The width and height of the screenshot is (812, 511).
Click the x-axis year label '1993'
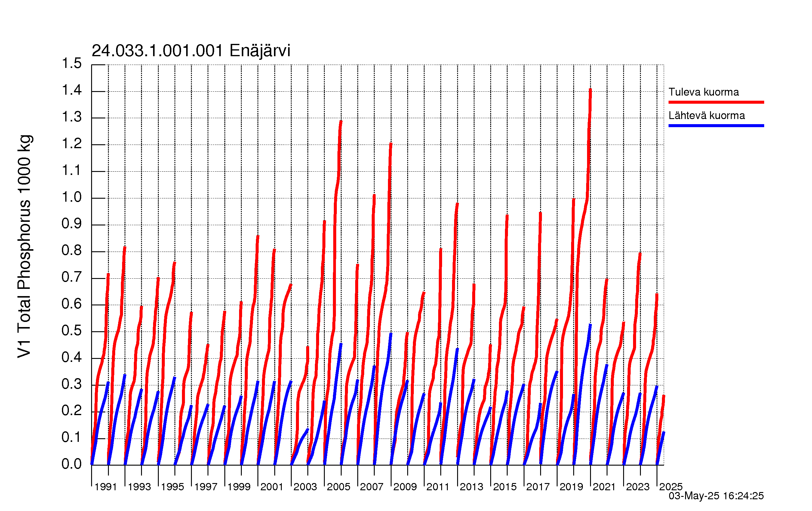click(139, 487)
